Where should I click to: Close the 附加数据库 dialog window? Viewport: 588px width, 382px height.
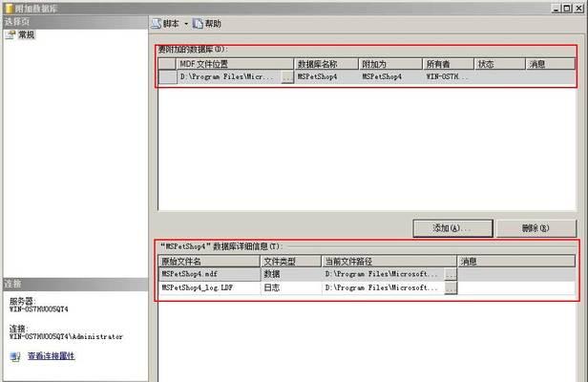578,8
